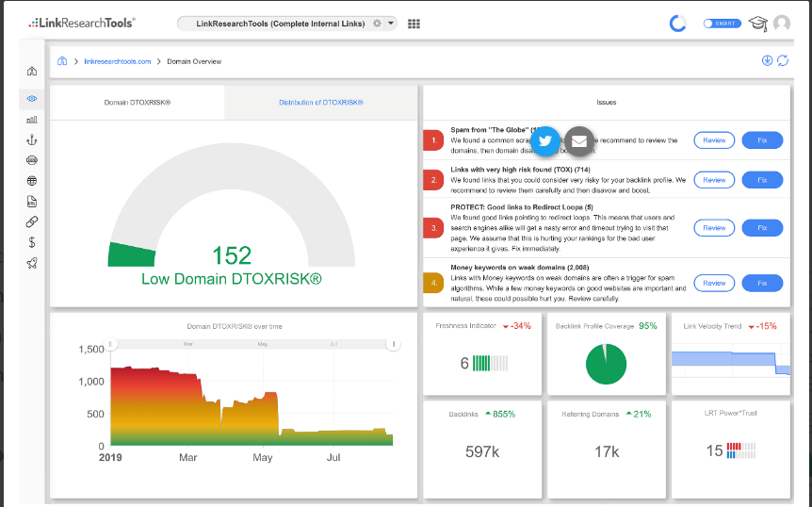Open the apps grid menu icon
Viewport: 812px width, 507px height.
pos(414,24)
